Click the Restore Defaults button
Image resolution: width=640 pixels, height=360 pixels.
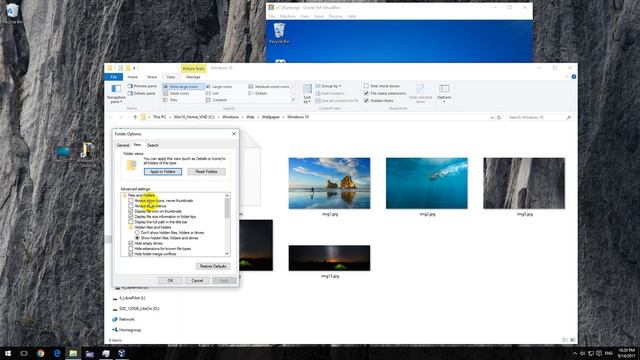(x=213, y=266)
